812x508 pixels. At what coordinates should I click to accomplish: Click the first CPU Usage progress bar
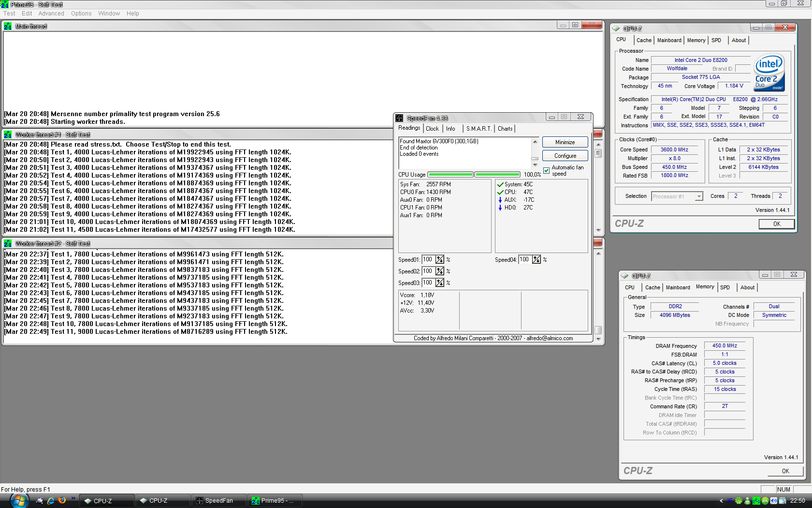click(450, 175)
